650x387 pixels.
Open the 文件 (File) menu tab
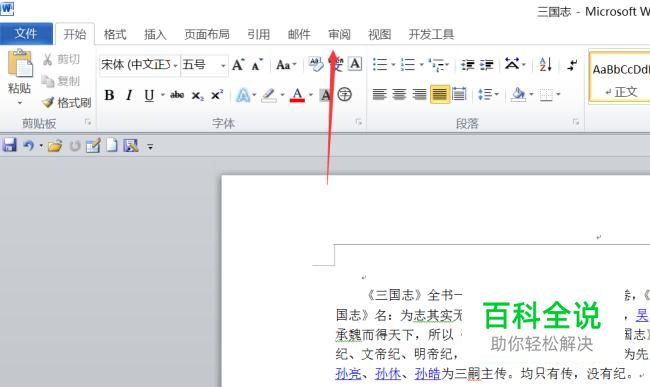pyautogui.click(x=26, y=34)
